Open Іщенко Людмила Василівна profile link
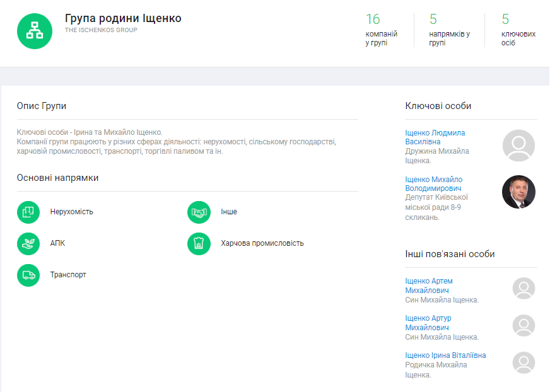Screen dimensions: 550x392 click(x=435, y=137)
